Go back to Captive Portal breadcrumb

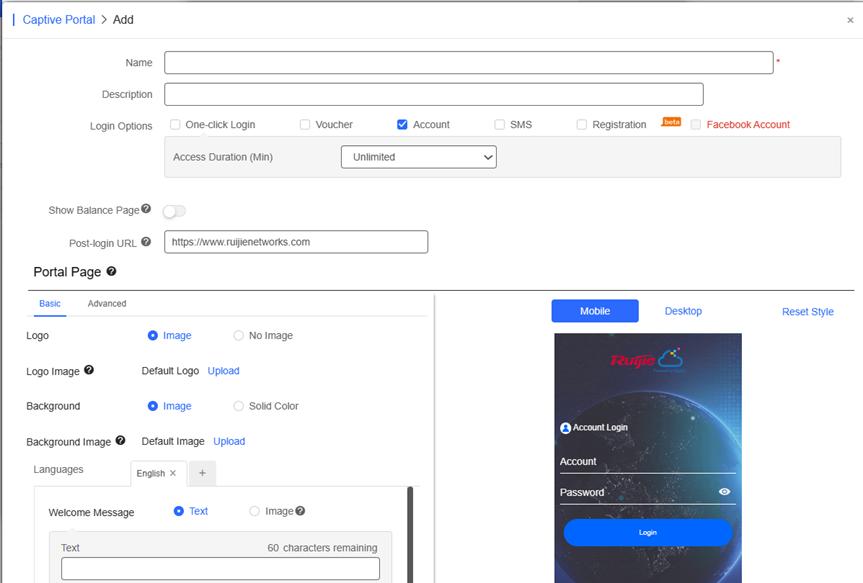59,20
